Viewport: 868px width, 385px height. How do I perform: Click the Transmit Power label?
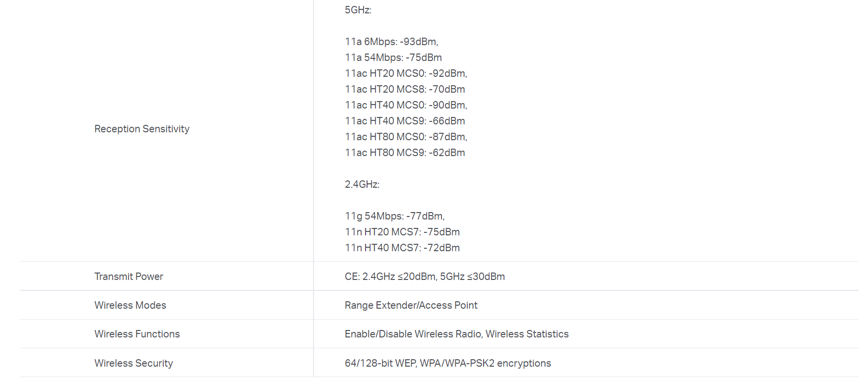pyautogui.click(x=128, y=276)
